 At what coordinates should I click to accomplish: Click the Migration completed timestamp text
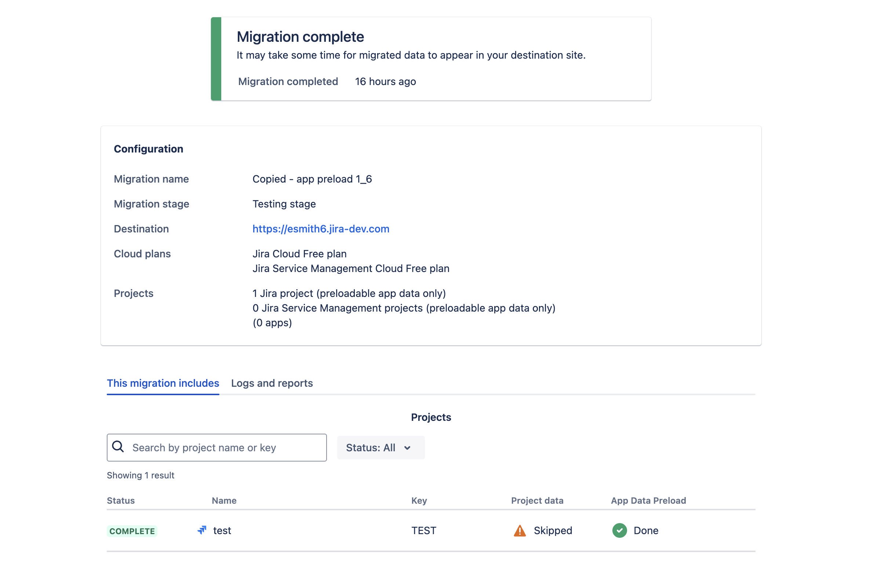click(x=385, y=81)
